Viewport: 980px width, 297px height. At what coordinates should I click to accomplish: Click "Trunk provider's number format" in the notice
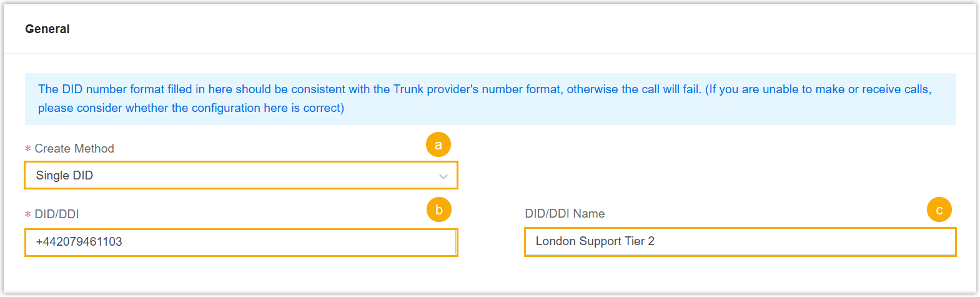(477, 89)
